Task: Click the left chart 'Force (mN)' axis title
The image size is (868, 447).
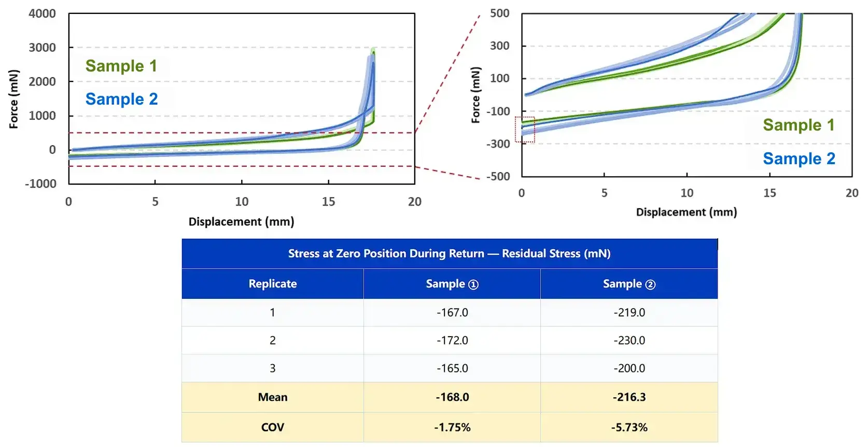Action: (x=14, y=99)
